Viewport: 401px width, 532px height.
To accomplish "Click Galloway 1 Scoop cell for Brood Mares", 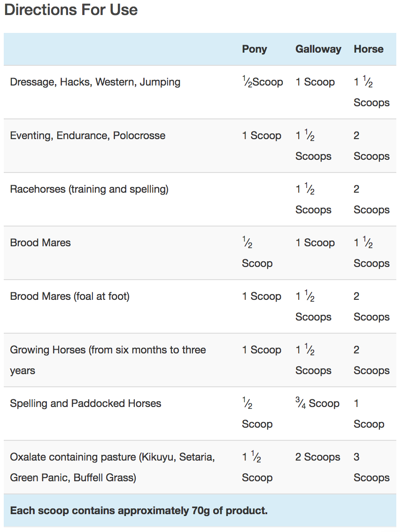I will (x=315, y=243).
